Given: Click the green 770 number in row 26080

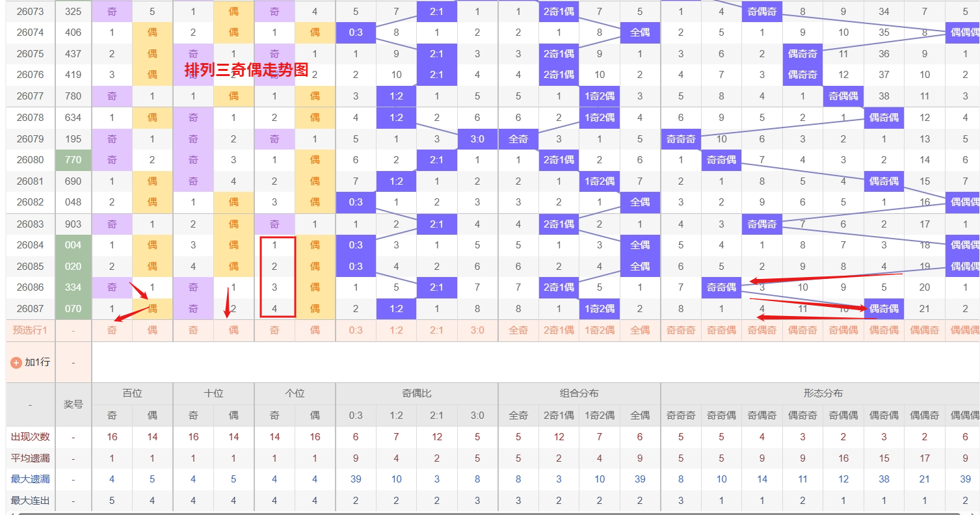Looking at the screenshot, I should (x=73, y=160).
